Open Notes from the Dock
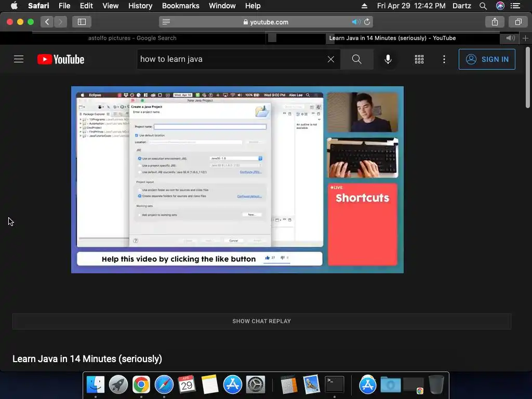The height and width of the screenshot is (399, 532). coord(210,385)
